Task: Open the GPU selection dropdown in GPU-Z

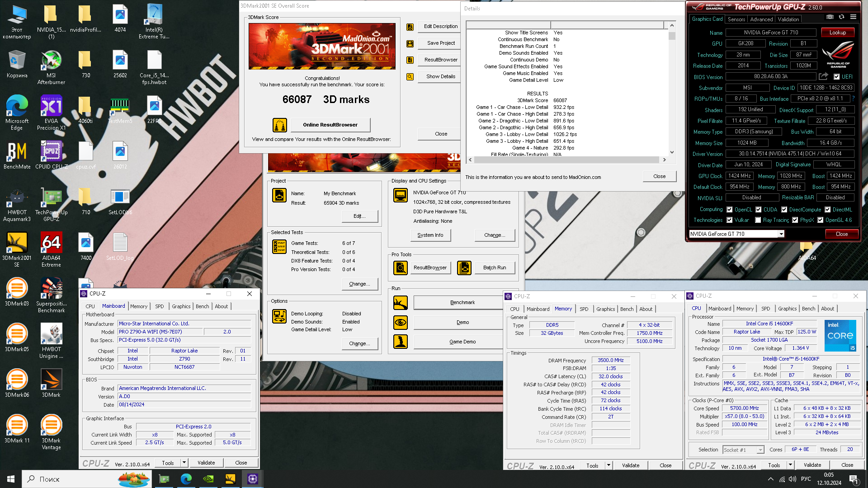Action: (781, 234)
